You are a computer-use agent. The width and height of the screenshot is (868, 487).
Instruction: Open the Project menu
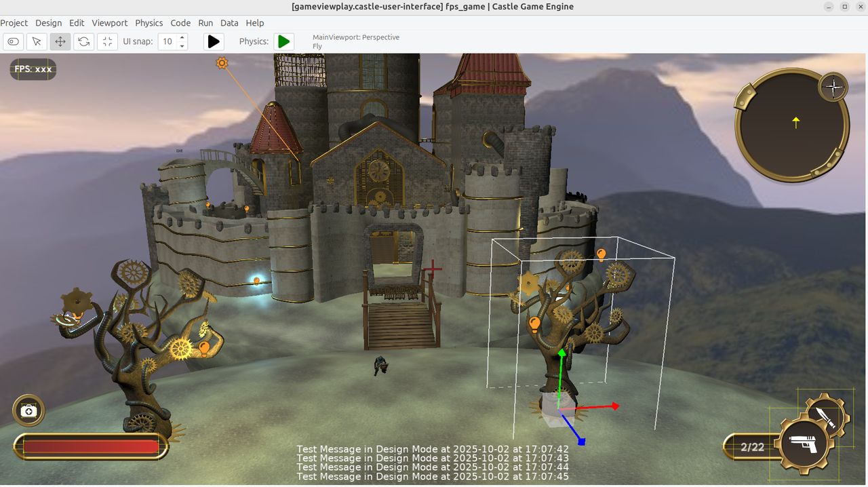pos(14,22)
